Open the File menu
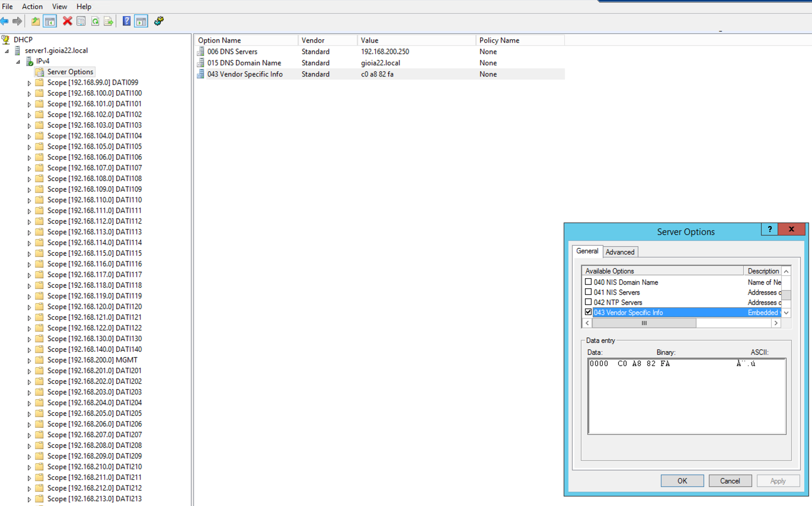The image size is (812, 506). tap(8, 7)
